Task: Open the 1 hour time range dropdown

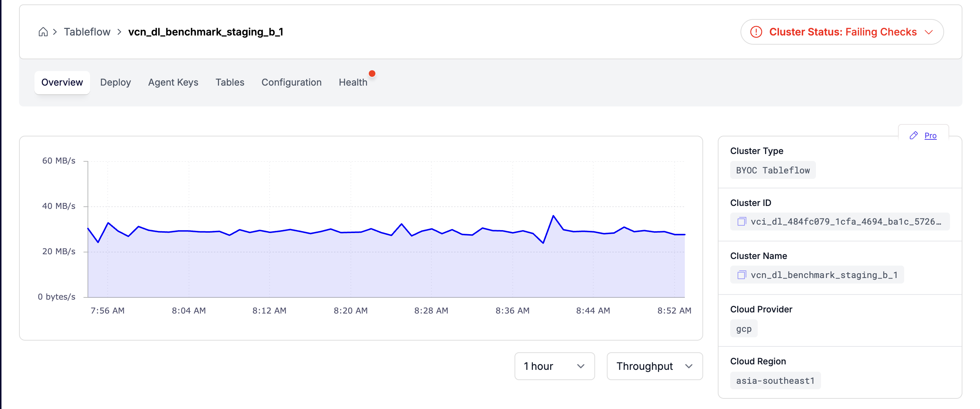Action: 554,366
